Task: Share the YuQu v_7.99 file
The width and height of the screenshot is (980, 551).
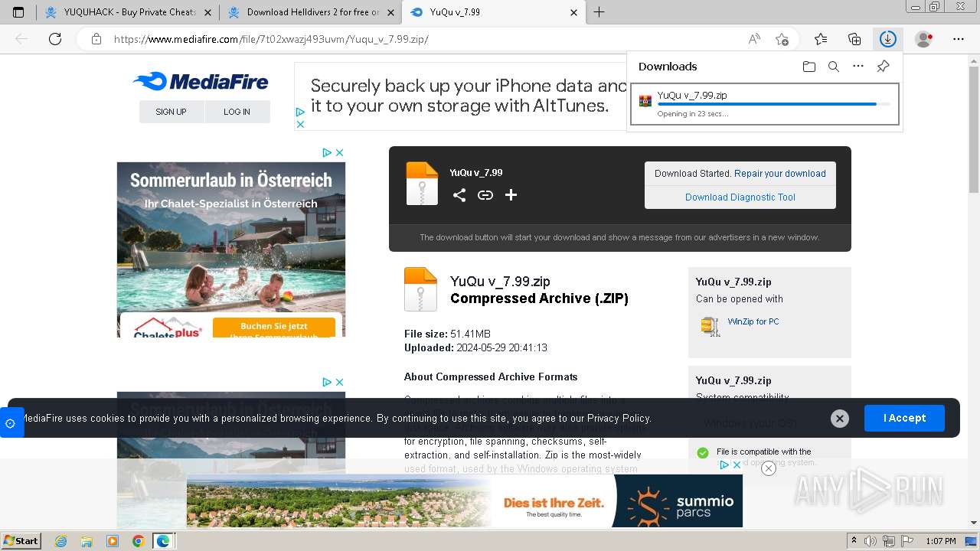Action: tap(459, 195)
